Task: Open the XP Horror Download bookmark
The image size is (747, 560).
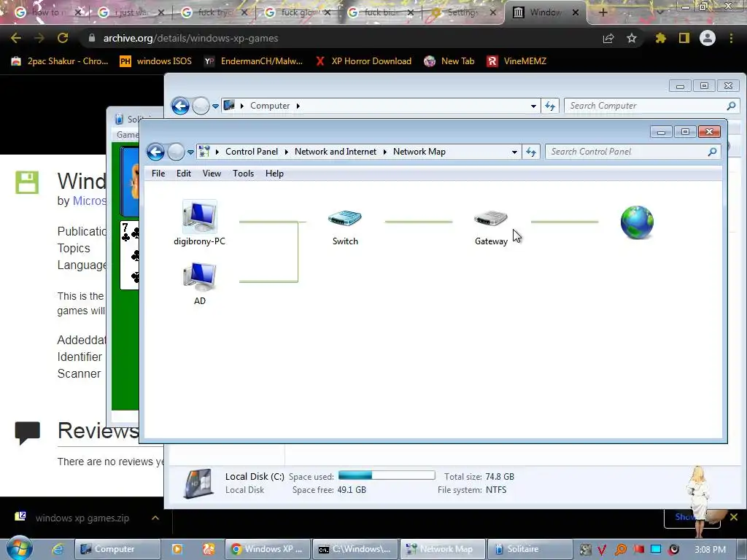Action: coord(363,61)
